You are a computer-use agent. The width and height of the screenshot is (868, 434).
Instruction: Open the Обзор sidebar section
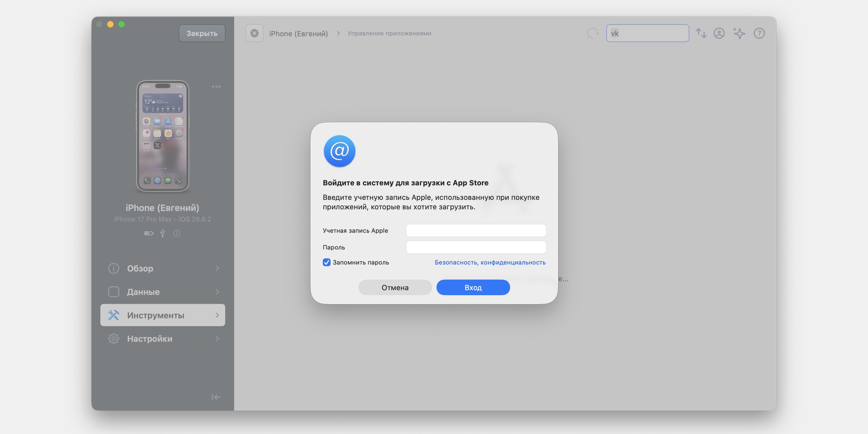(x=162, y=268)
